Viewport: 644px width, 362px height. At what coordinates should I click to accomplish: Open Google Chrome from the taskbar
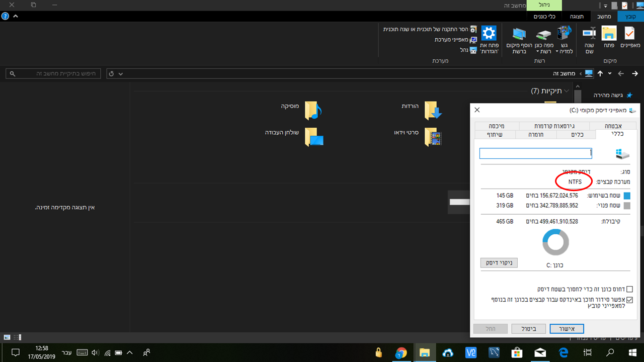pyautogui.click(x=401, y=352)
